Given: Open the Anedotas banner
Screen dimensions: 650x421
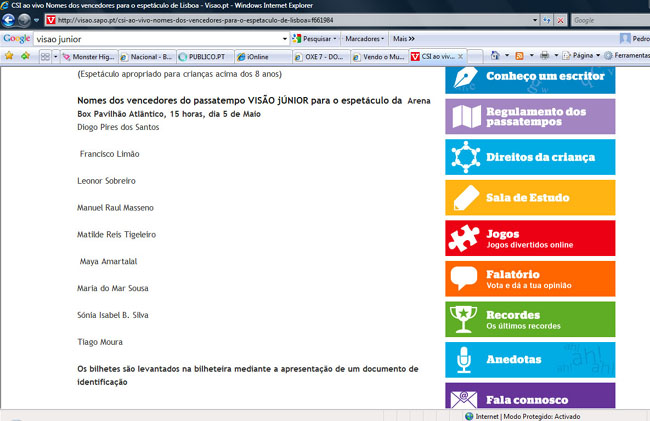Looking at the screenshot, I should [530, 360].
